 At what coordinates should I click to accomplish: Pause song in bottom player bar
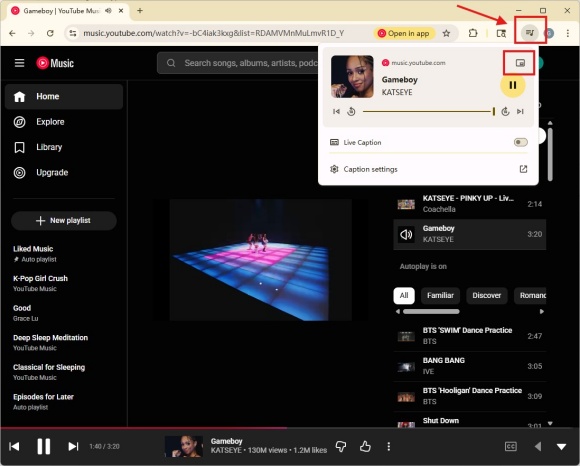pyautogui.click(x=44, y=446)
